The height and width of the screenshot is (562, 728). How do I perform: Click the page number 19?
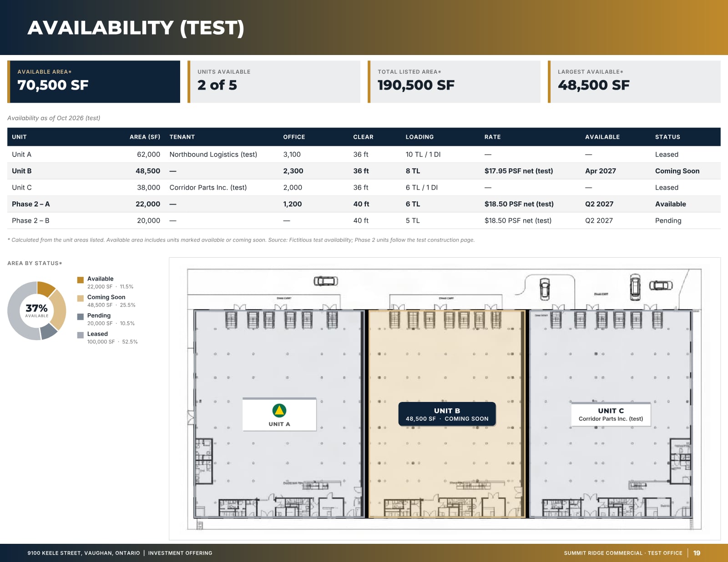pyautogui.click(x=697, y=553)
